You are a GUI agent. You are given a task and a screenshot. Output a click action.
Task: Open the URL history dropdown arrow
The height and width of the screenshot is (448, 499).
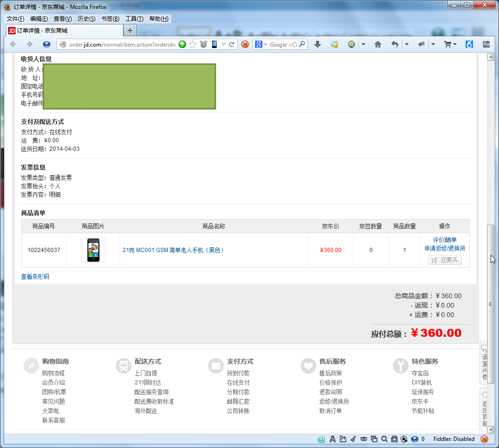click(x=223, y=45)
